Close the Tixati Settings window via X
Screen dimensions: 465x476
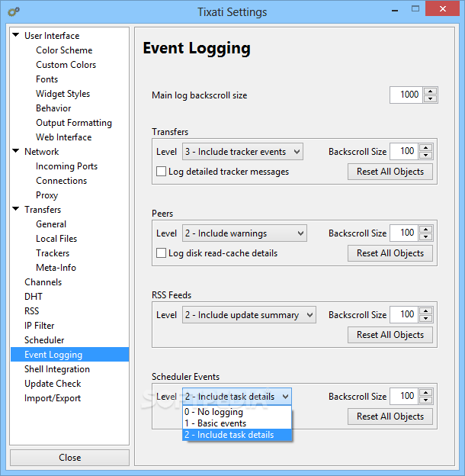(x=443, y=9)
